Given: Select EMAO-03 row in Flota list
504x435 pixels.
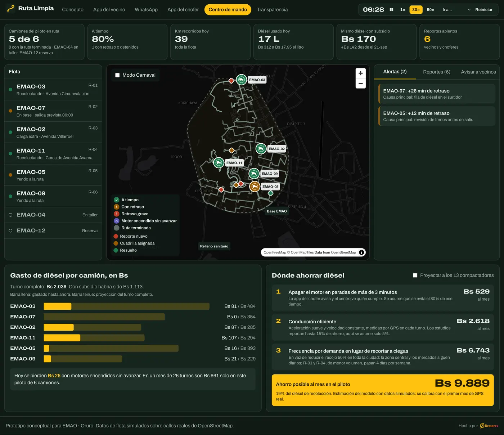Looking at the screenshot, I should click(53, 89).
